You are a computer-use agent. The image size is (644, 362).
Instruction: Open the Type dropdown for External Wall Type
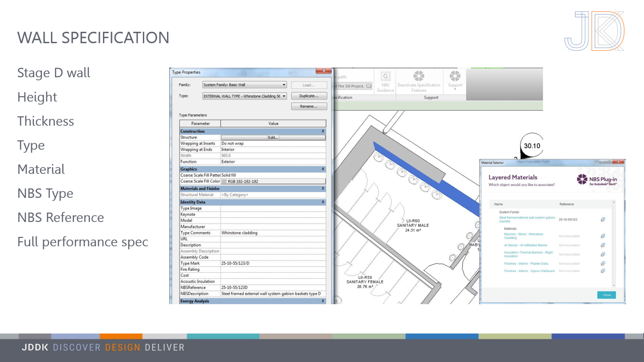tap(244, 96)
